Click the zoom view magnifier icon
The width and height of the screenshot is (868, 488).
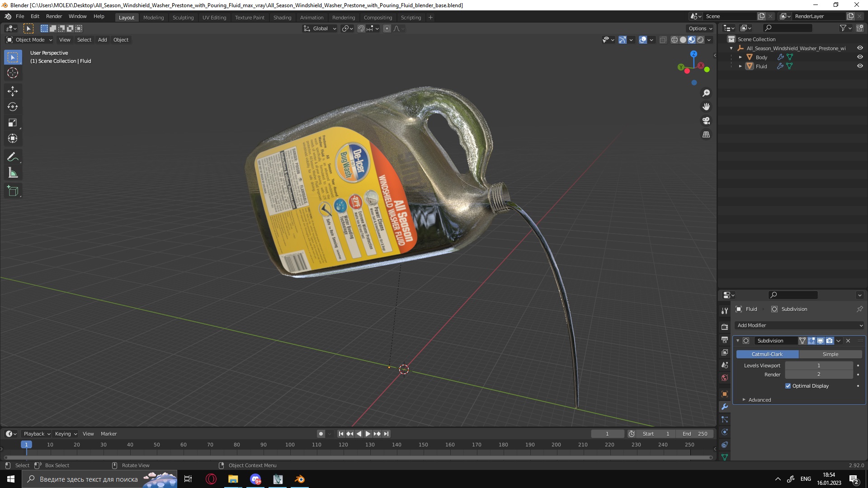(706, 93)
